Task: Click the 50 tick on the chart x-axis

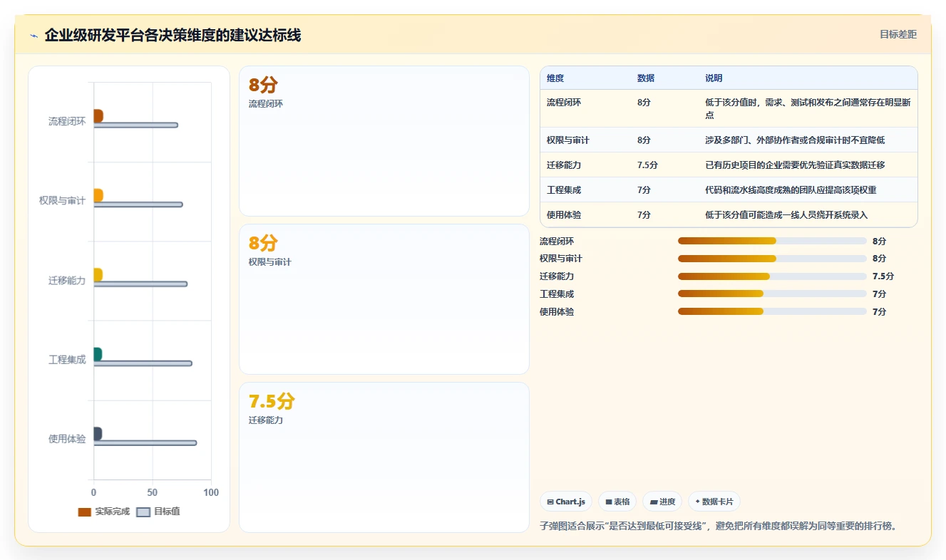Action: pyautogui.click(x=153, y=493)
